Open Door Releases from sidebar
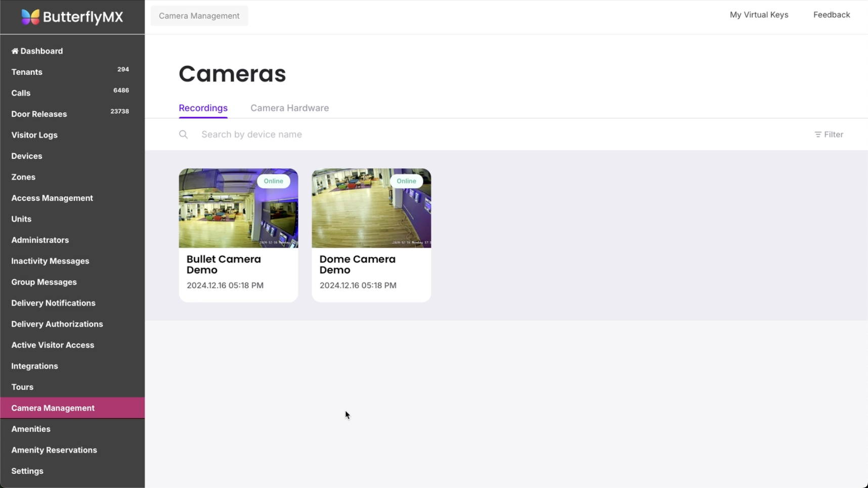Image resolution: width=868 pixels, height=488 pixels. point(39,114)
